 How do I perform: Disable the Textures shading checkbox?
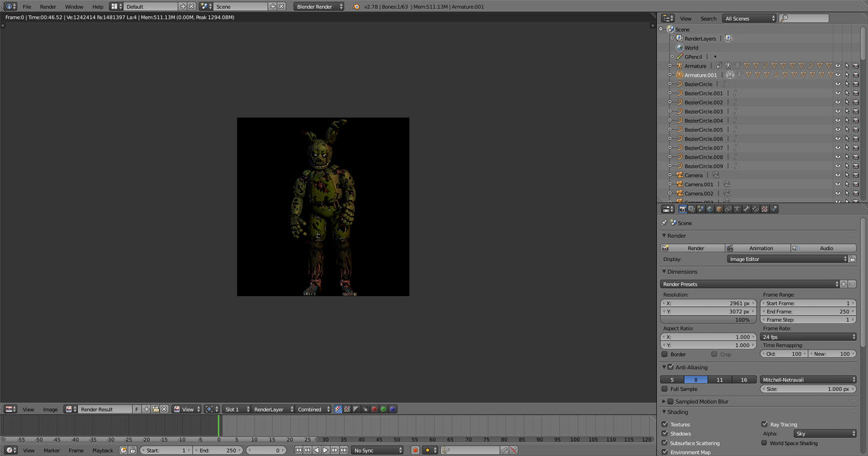pos(665,424)
